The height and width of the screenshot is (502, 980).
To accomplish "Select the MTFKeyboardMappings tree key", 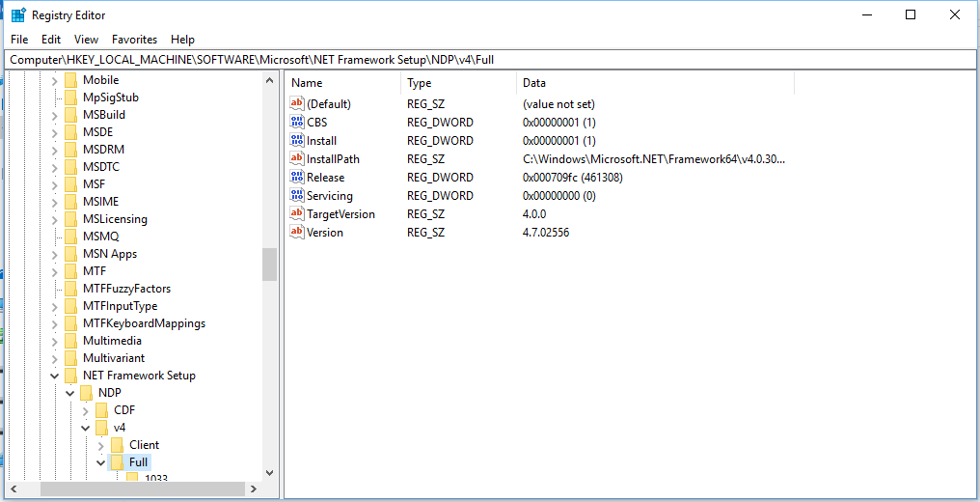I will pyautogui.click(x=145, y=323).
